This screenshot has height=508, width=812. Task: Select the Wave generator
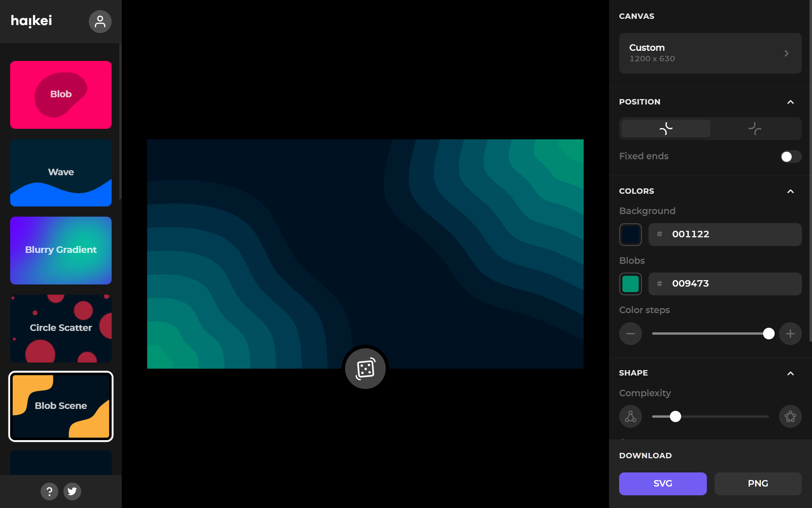61,173
